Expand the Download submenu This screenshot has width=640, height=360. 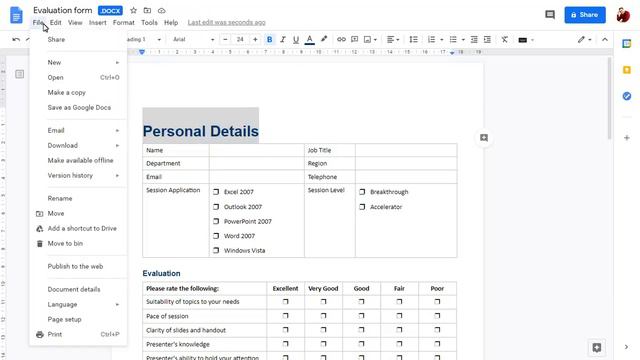(x=78, y=145)
